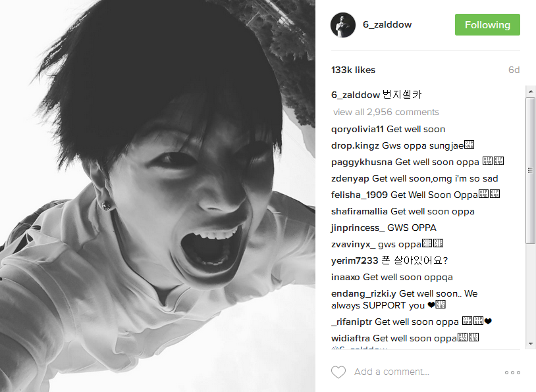536x392 pixels.
Task: Click the Add a comment field
Action: pyautogui.click(x=391, y=372)
